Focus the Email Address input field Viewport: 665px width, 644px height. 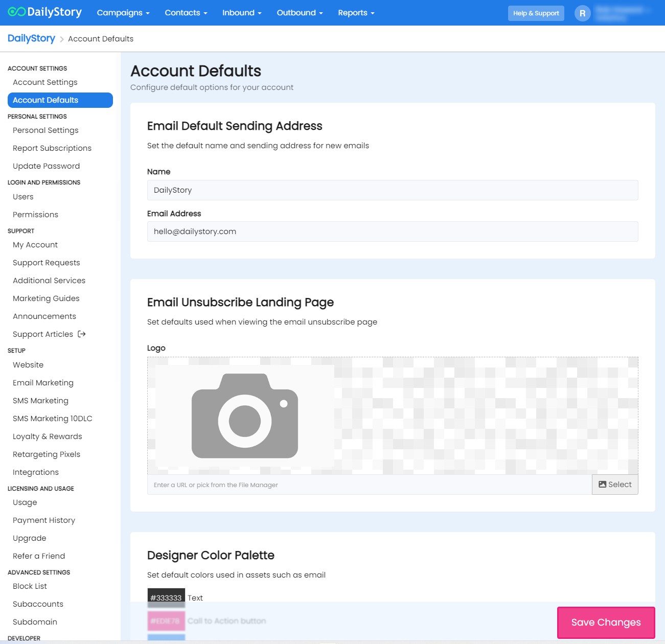pos(393,232)
